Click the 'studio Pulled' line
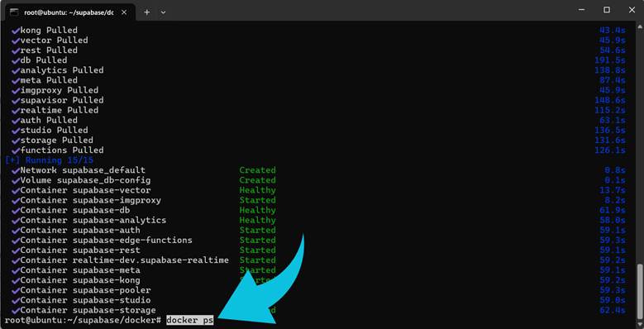The image size is (644, 329). pos(54,131)
